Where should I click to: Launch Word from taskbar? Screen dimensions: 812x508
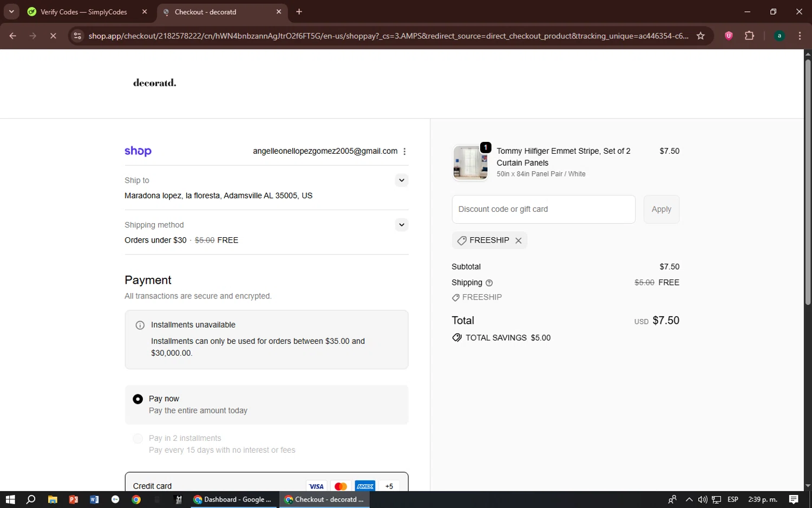coord(94,500)
